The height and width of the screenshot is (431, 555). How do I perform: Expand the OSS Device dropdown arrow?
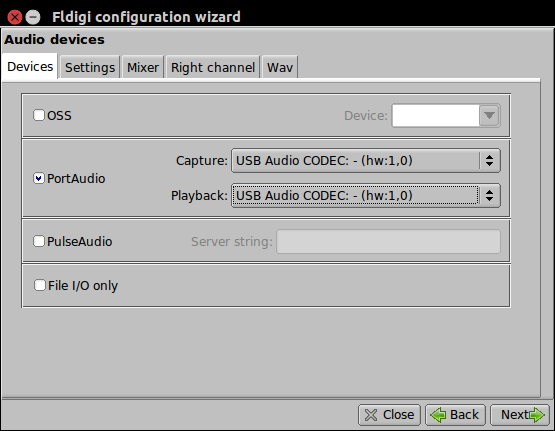pyautogui.click(x=489, y=115)
